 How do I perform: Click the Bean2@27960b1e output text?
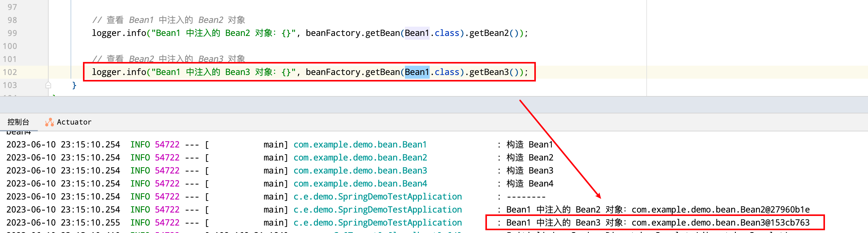point(720,210)
